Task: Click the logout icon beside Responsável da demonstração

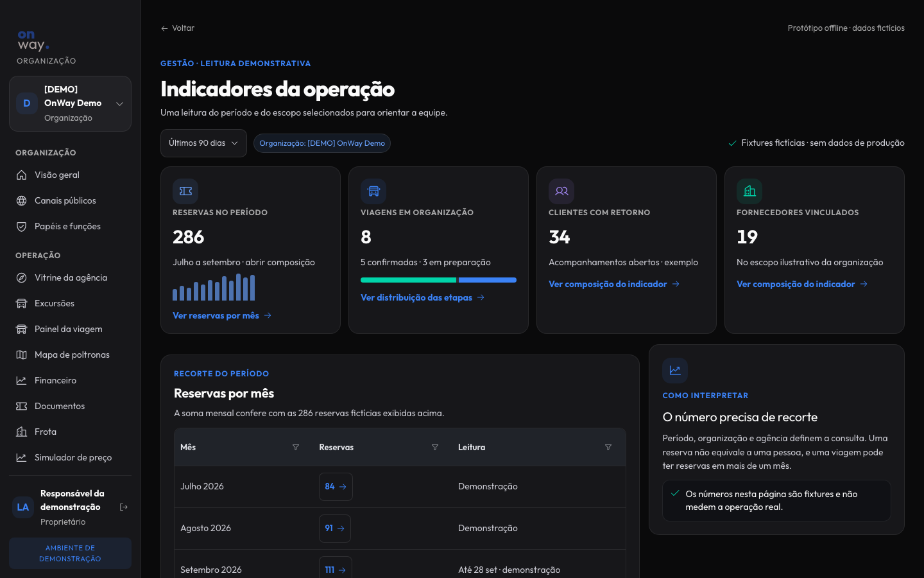Action: click(x=124, y=507)
